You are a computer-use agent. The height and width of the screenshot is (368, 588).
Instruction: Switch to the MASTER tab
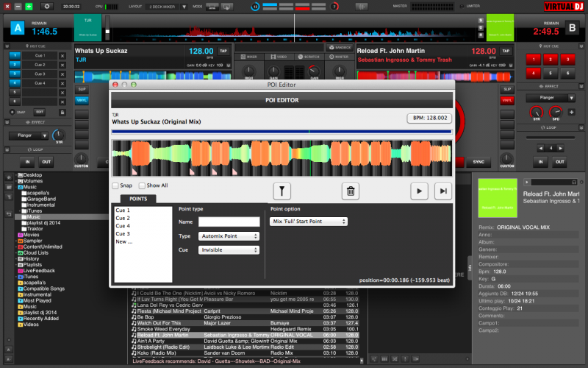(339, 57)
